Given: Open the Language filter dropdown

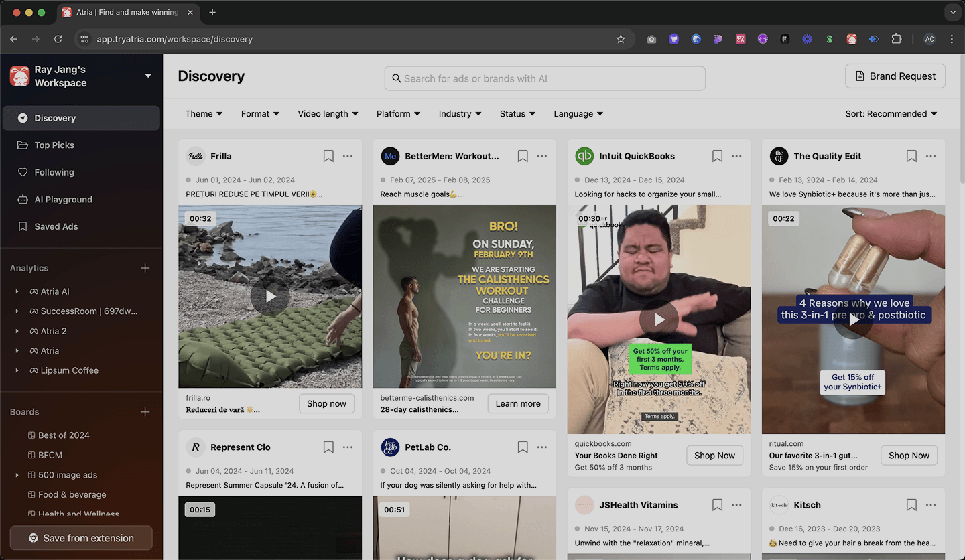Looking at the screenshot, I should 578,114.
